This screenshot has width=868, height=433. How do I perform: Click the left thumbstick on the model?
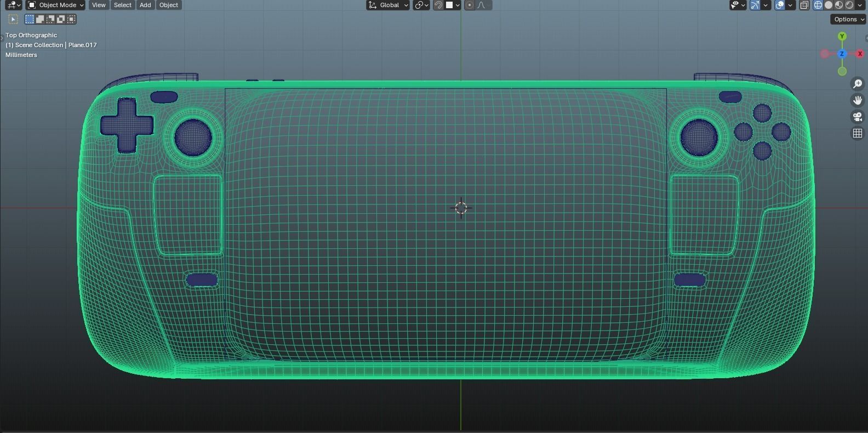tap(193, 137)
